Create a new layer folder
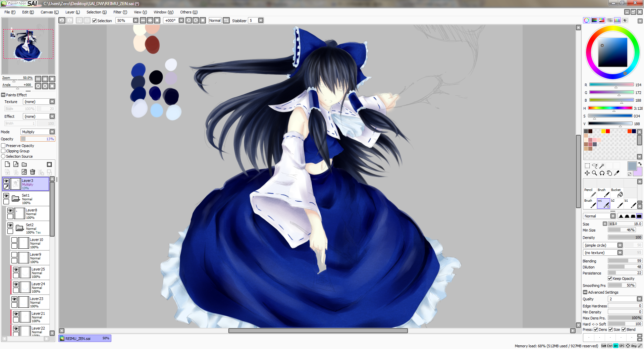Viewport: 644px width, 349px height. [x=24, y=164]
